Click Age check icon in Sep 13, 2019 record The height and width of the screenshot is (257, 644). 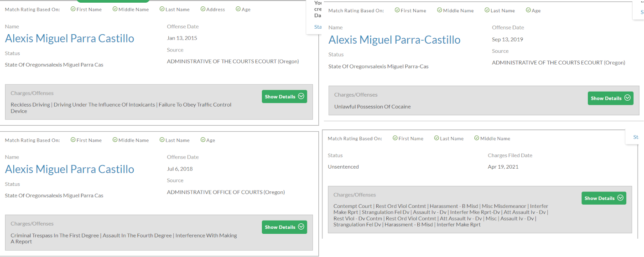click(528, 10)
